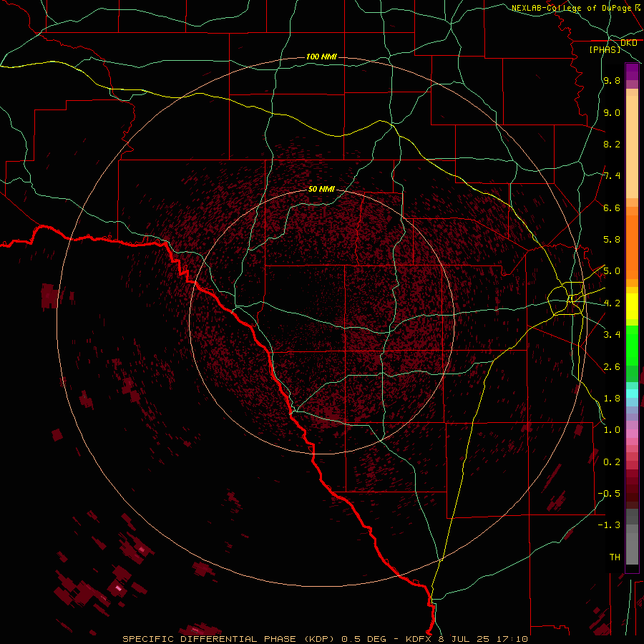
Task: Pick the yellow band of color bar
Action: point(632,306)
